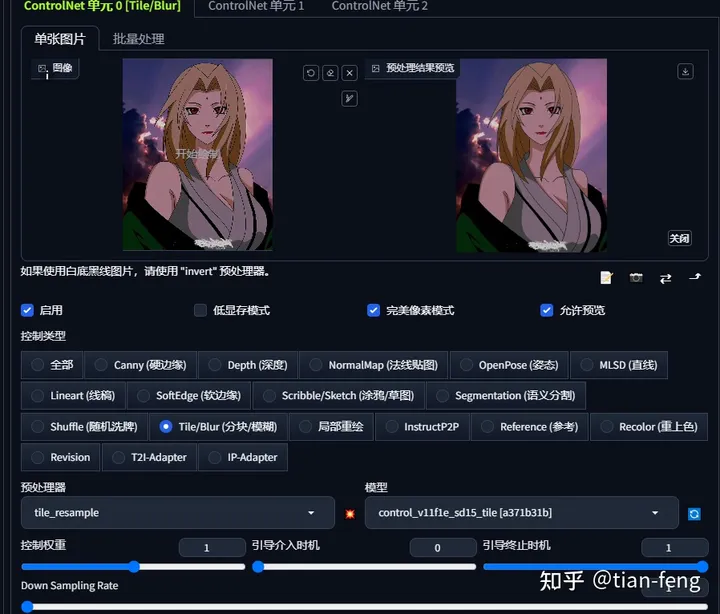
Task: Click the 引导介入时机 value field
Action: point(443,547)
